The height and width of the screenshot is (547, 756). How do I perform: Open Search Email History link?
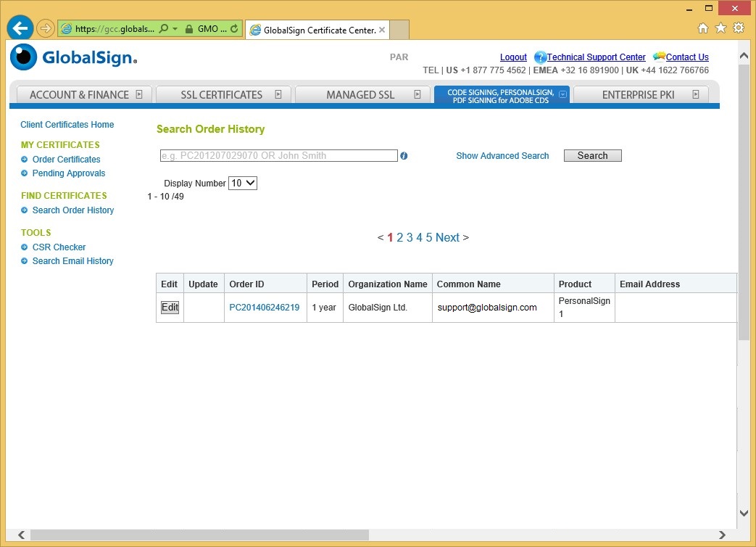click(x=72, y=261)
